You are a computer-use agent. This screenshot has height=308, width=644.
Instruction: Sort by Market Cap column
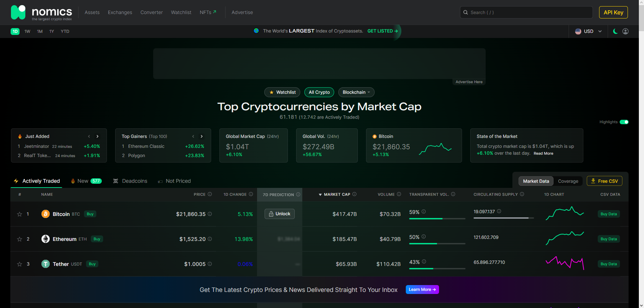tap(337, 194)
